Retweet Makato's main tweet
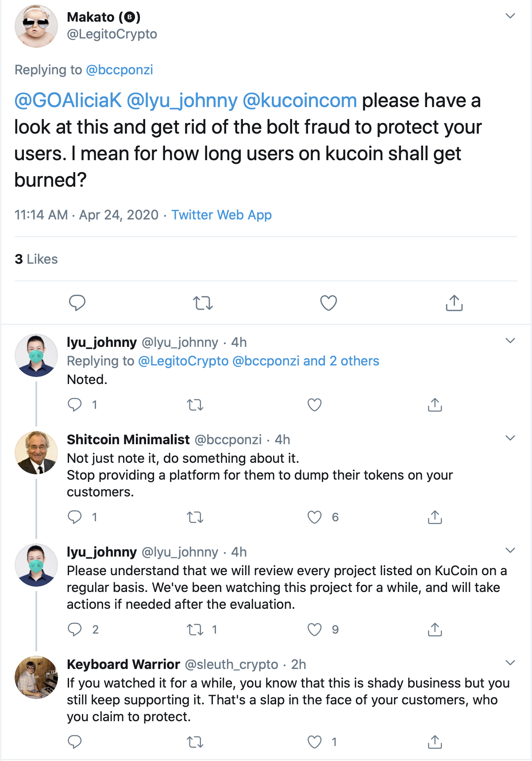Viewport: 532px width, 761px height. click(x=203, y=303)
